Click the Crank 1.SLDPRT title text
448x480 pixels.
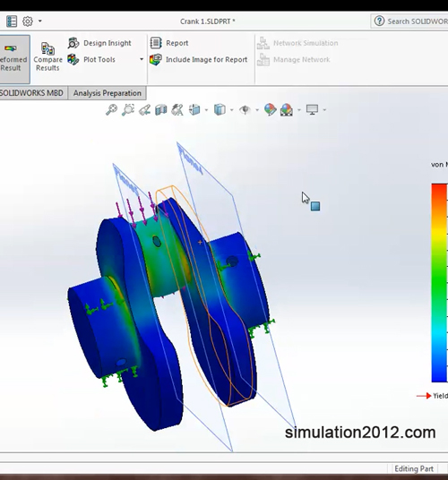coord(207,21)
